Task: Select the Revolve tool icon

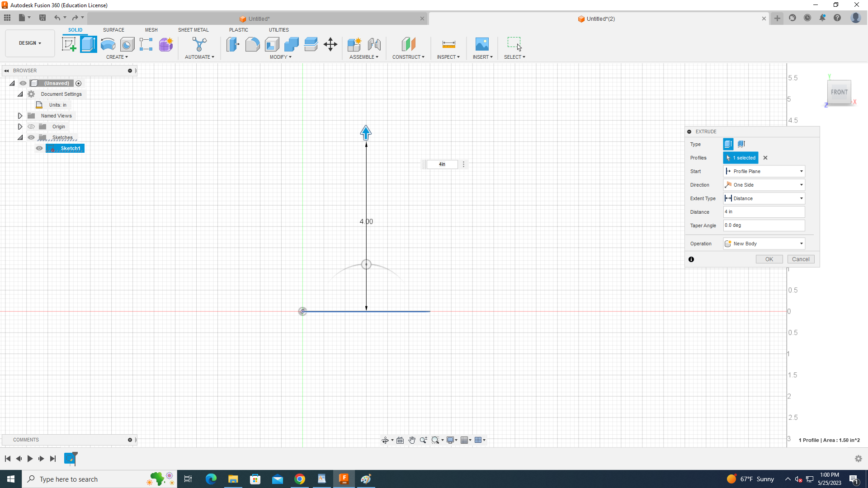Action: [x=108, y=44]
